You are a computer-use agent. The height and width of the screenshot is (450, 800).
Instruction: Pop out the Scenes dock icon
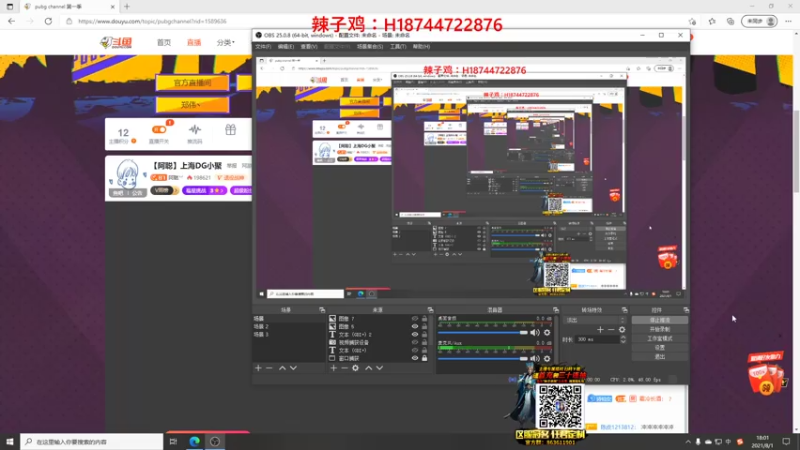[322, 310]
